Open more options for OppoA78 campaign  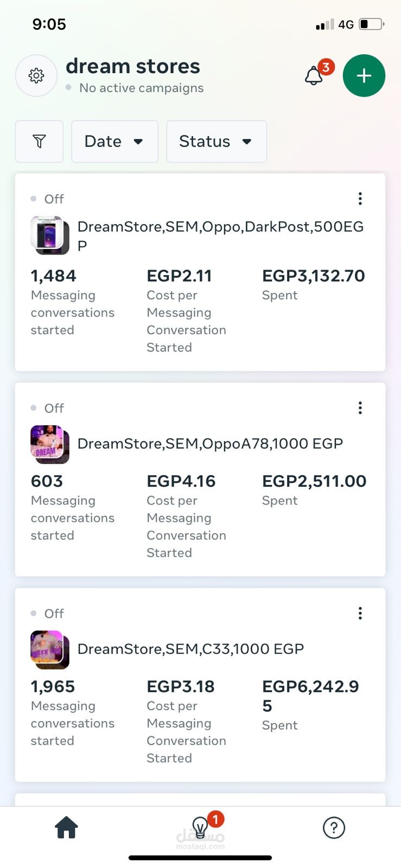(360, 408)
